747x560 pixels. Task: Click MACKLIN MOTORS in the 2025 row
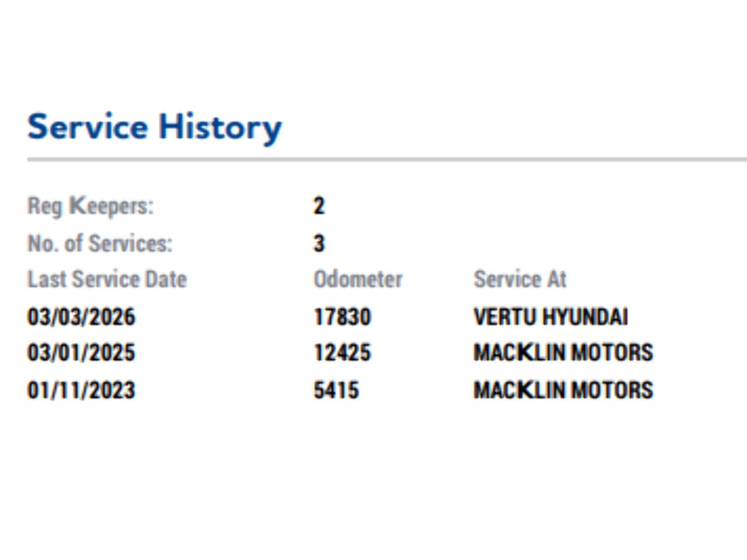[563, 353]
